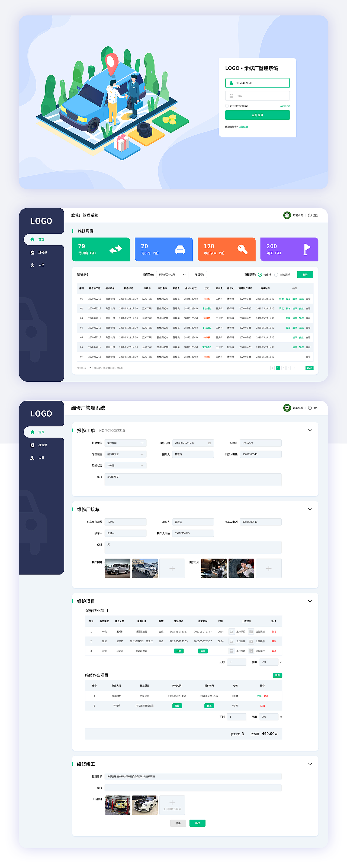Click next page arrow in pagination
Image resolution: width=347 pixels, height=868 pixels.
click(294, 368)
